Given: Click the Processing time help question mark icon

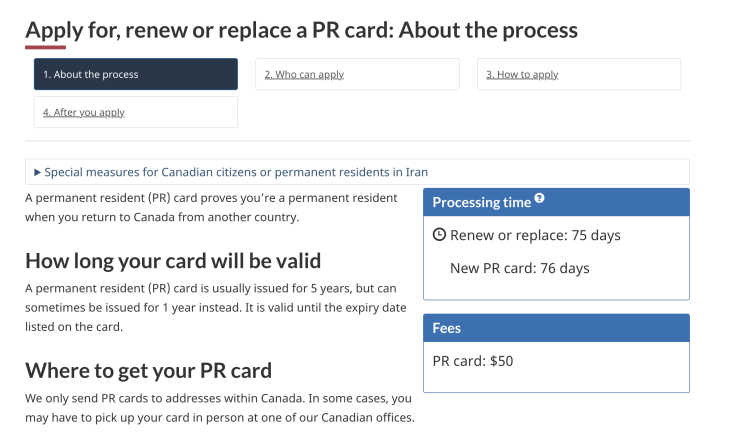Looking at the screenshot, I should click(540, 200).
